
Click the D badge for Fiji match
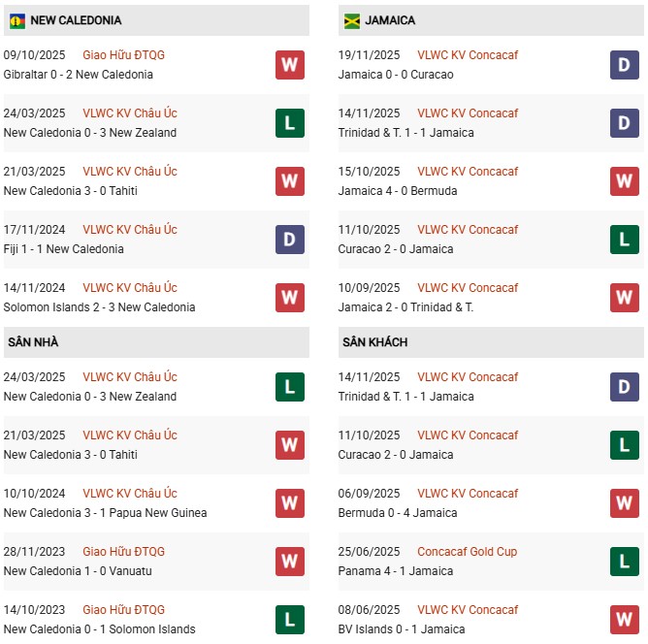[289, 240]
